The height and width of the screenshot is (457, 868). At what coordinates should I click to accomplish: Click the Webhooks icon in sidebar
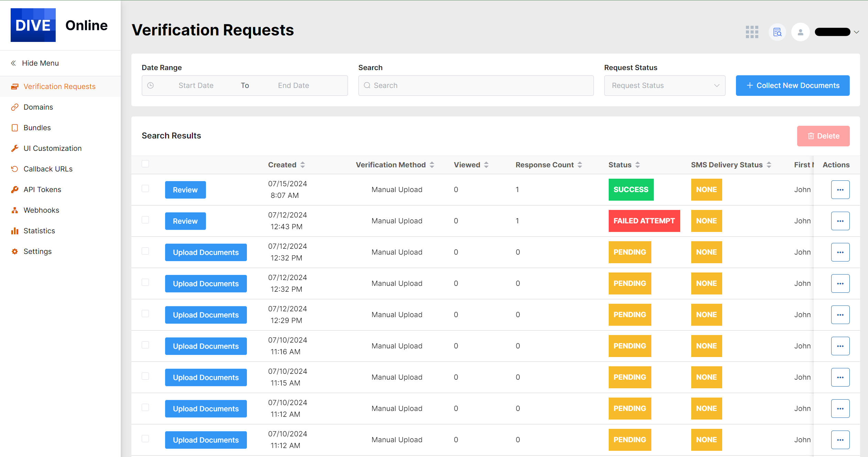point(14,210)
